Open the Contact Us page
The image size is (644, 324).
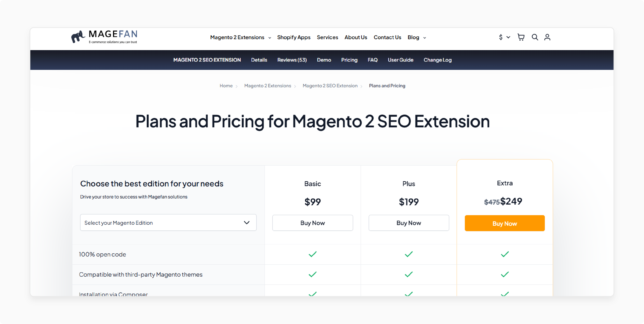tap(387, 37)
